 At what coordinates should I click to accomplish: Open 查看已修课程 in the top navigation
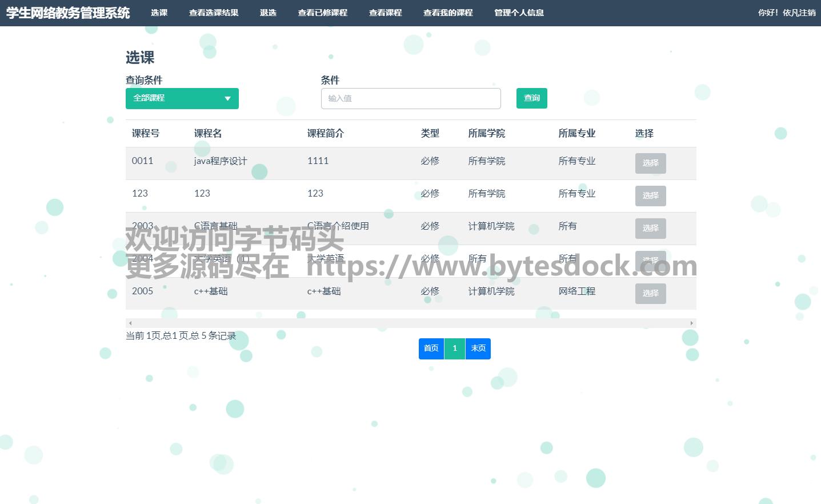click(322, 13)
